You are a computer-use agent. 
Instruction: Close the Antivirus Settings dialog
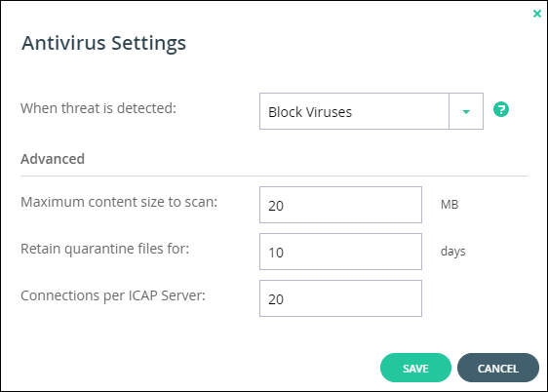(537, 14)
